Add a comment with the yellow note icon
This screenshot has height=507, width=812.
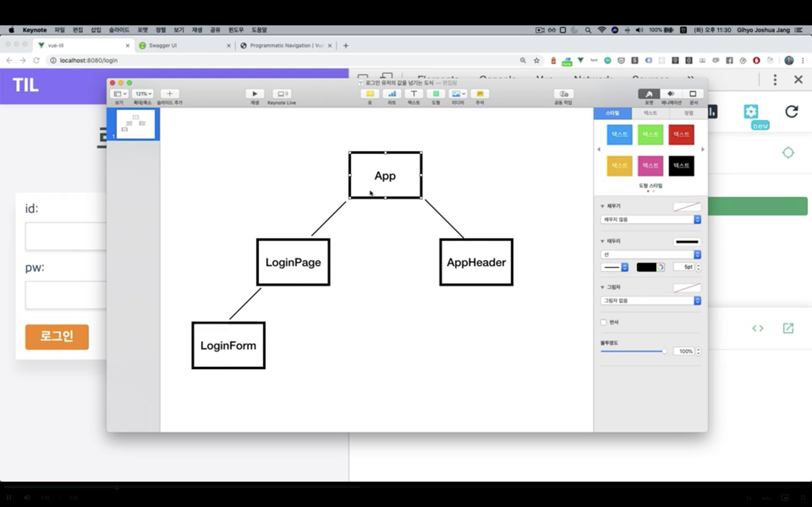(x=480, y=94)
